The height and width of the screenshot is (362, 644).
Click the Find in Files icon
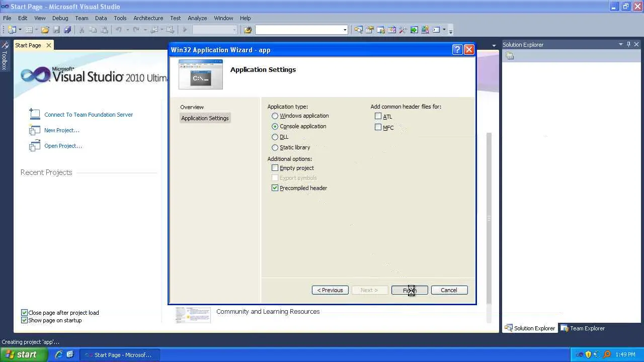[248, 30]
